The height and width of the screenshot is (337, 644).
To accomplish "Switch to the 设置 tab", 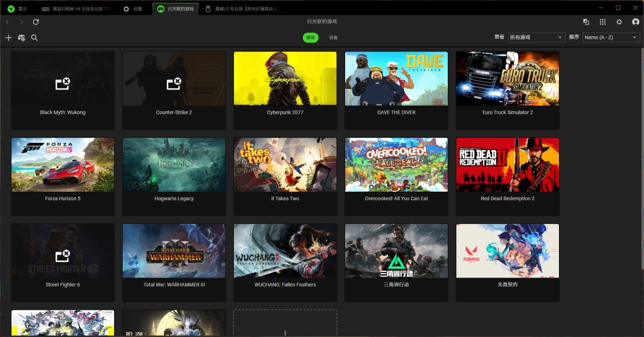I will point(133,9).
